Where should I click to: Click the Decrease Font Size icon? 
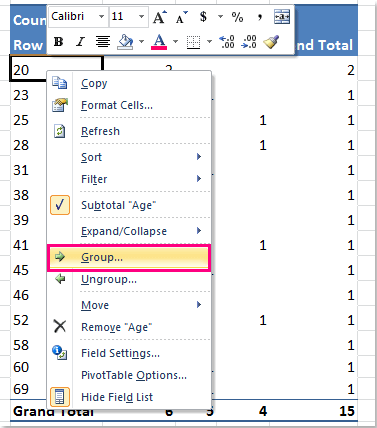pyautogui.click(x=181, y=17)
